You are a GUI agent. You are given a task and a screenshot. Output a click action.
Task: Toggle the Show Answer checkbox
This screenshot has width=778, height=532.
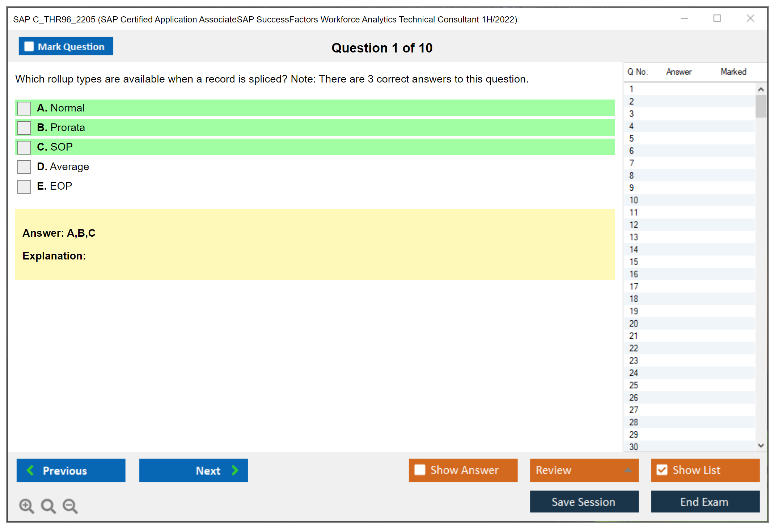tap(420, 470)
